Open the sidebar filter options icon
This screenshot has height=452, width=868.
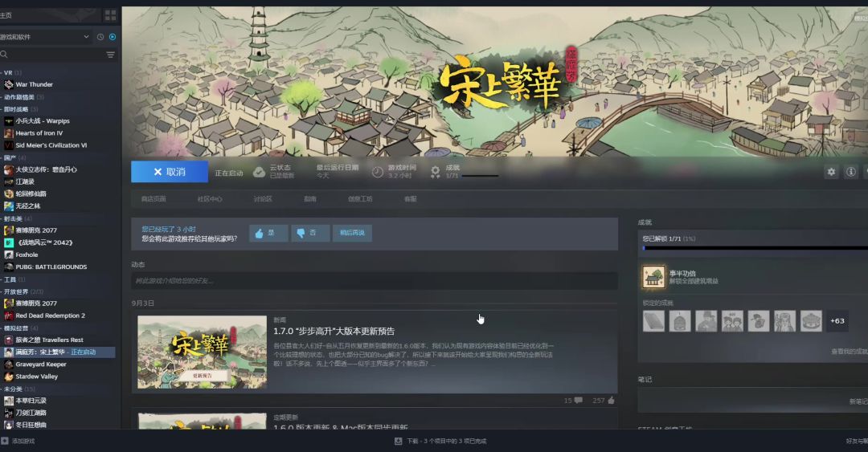[x=110, y=55]
